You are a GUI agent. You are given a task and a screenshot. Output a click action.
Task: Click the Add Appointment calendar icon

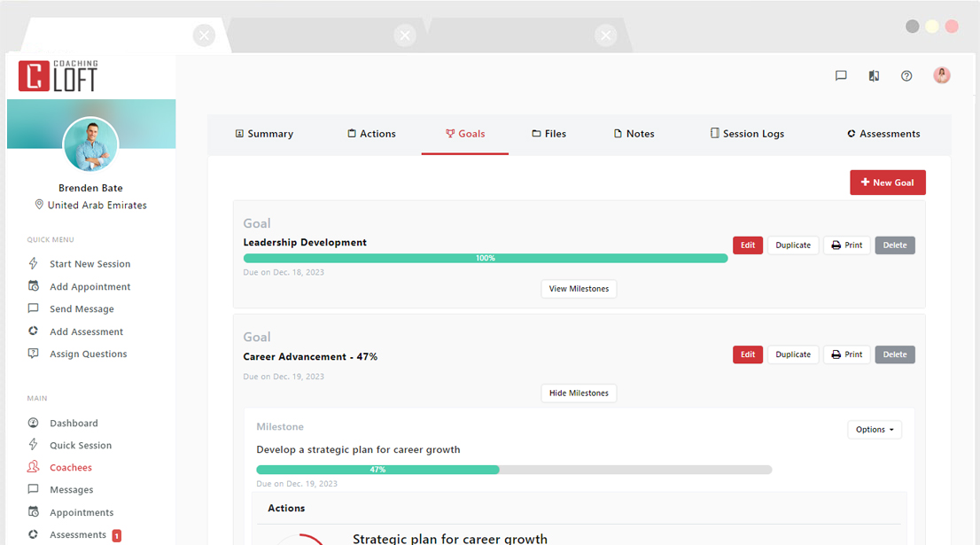34,286
